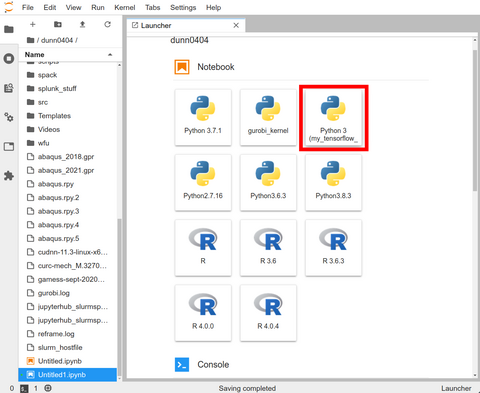The width and height of the screenshot is (480, 393).
Task: Launch a Python3.6.3 notebook
Action: pos(268,183)
